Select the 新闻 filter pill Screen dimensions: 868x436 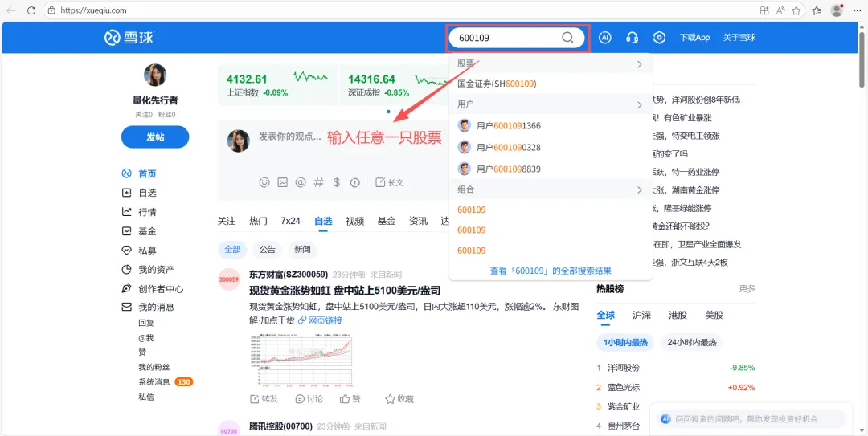coord(302,250)
